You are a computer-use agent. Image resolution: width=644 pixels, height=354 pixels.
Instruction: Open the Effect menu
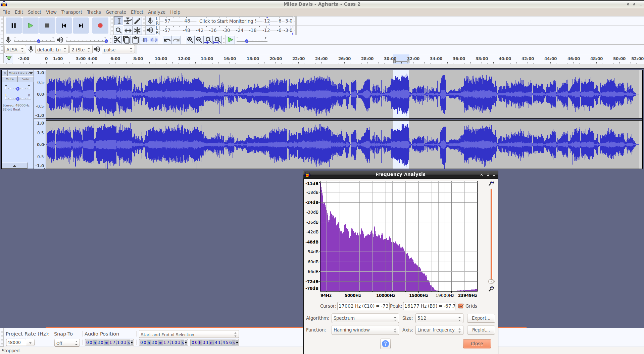[x=137, y=12]
